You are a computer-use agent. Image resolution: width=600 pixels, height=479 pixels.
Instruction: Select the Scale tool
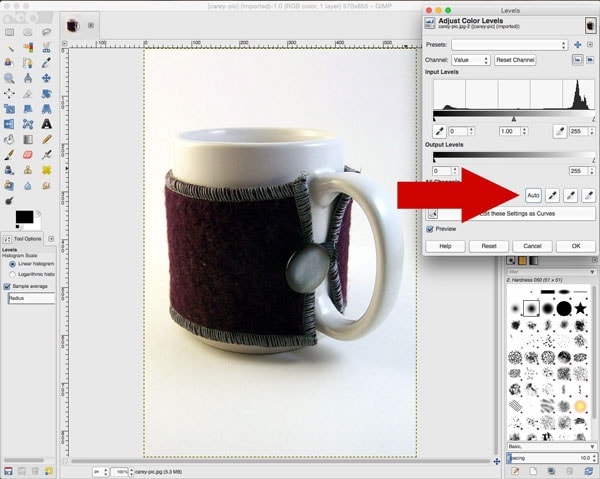pos(9,109)
